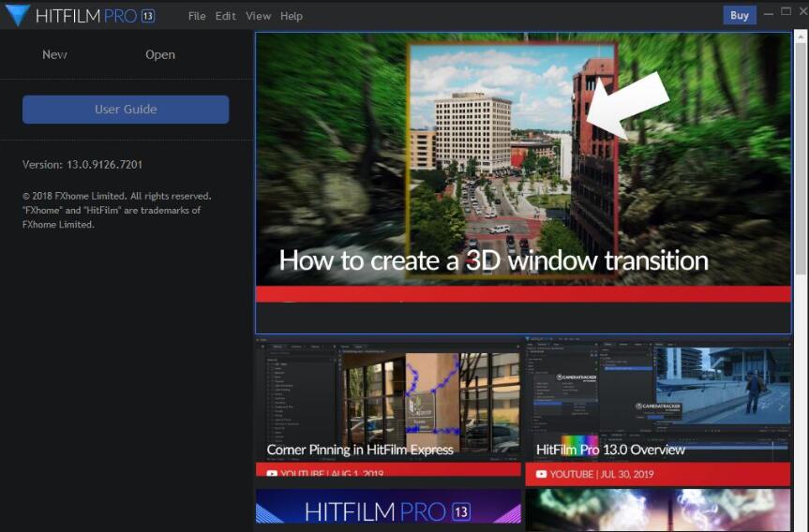
Task: Open the View menu
Action: [x=258, y=16]
